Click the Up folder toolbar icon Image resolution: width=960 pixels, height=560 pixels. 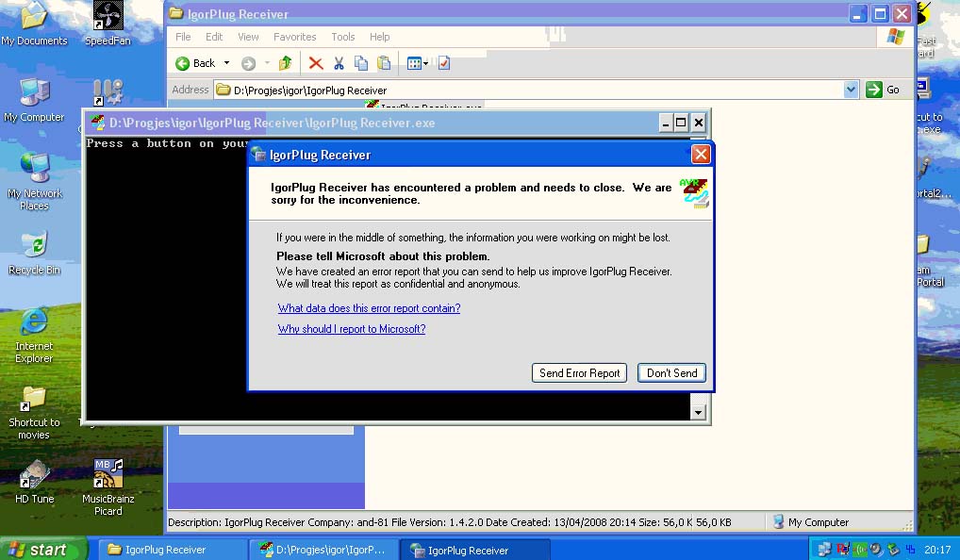285,63
